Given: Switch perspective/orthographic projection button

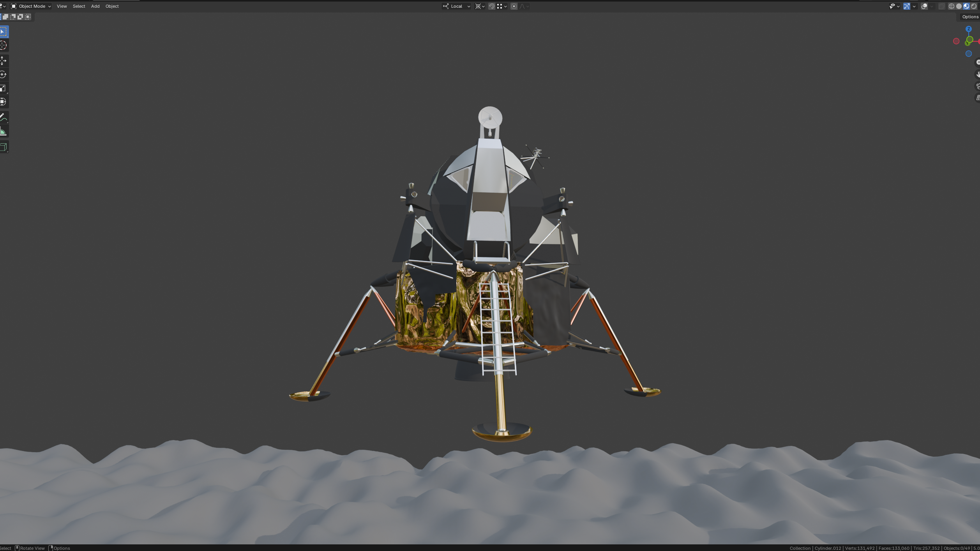Looking at the screenshot, I should 977,97.
